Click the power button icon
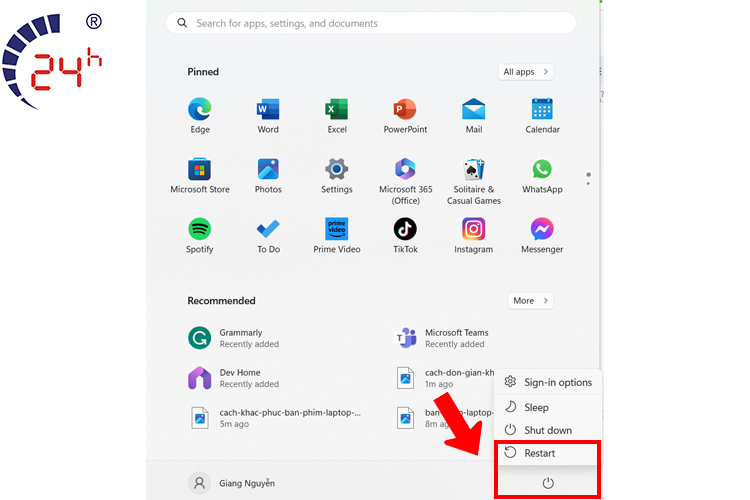 (x=548, y=483)
